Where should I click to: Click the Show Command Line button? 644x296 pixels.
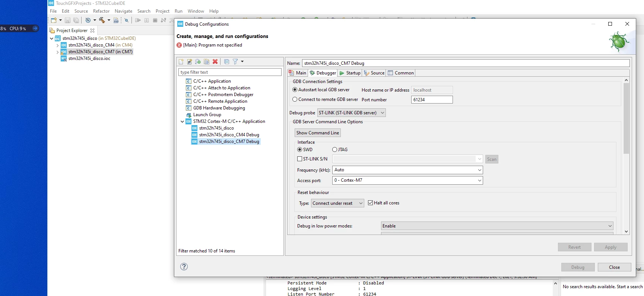[x=318, y=133]
